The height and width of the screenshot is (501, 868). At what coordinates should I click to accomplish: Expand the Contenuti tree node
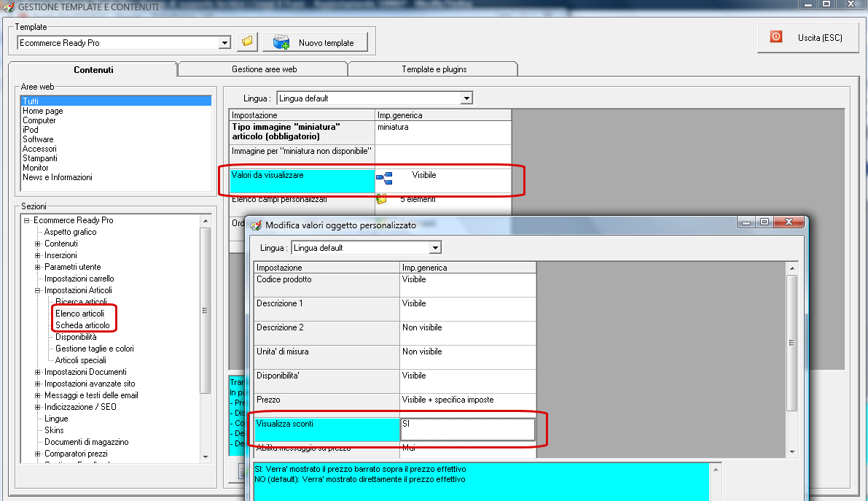38,244
